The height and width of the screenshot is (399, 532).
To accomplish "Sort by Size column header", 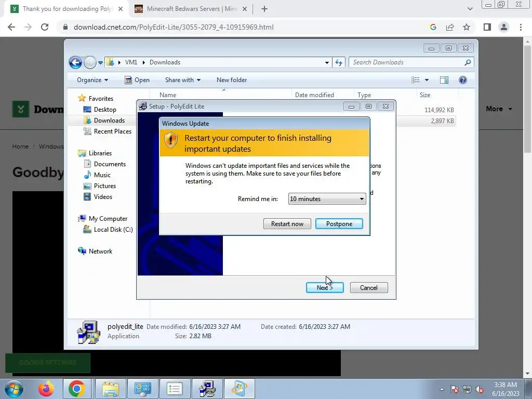I will pos(425,95).
